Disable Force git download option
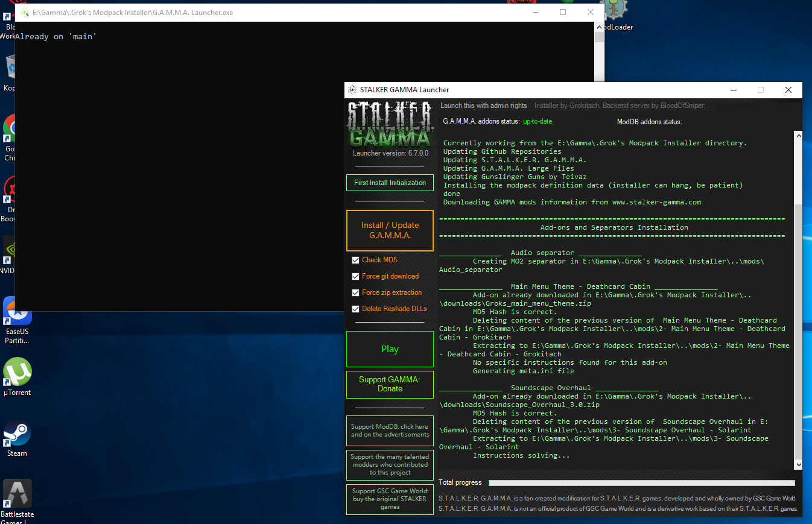 click(356, 276)
